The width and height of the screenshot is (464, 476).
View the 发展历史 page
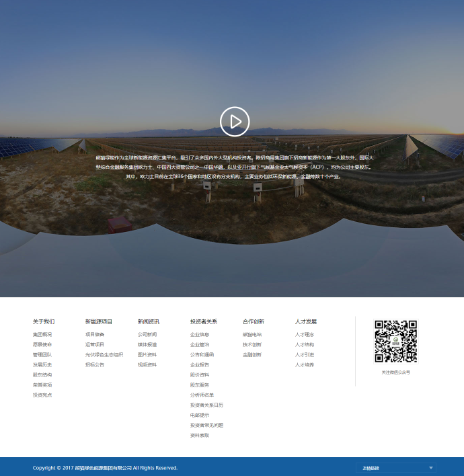[42, 364]
